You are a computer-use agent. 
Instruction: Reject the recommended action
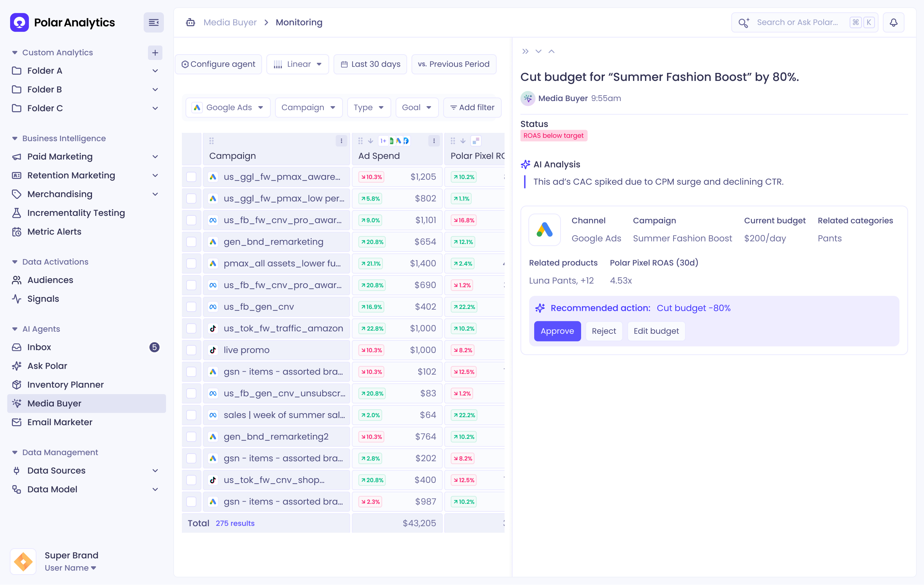pos(603,331)
